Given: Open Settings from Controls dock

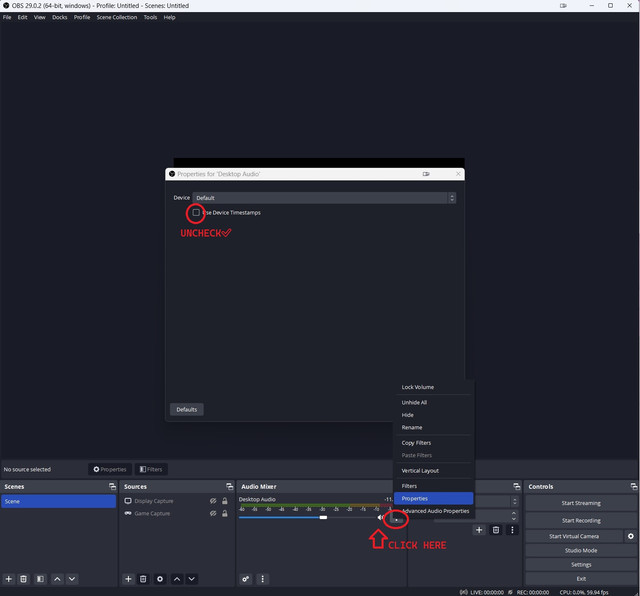Looking at the screenshot, I should (x=580, y=564).
